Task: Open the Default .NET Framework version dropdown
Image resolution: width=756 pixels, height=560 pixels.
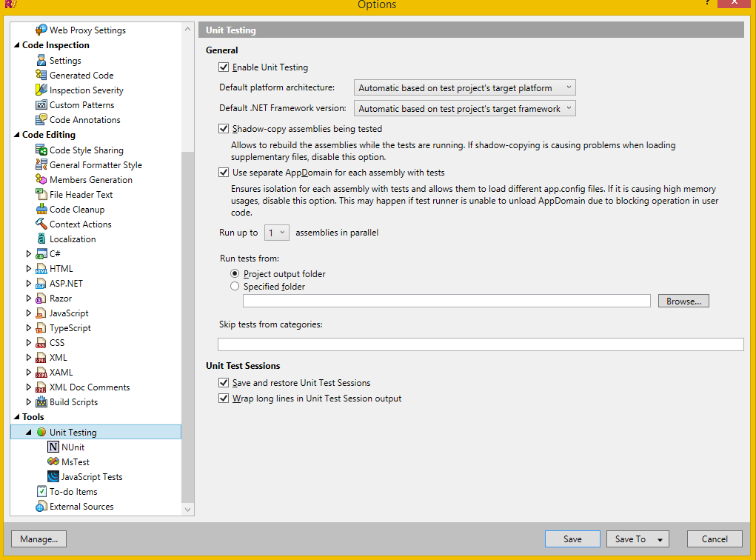Action: pyautogui.click(x=464, y=109)
